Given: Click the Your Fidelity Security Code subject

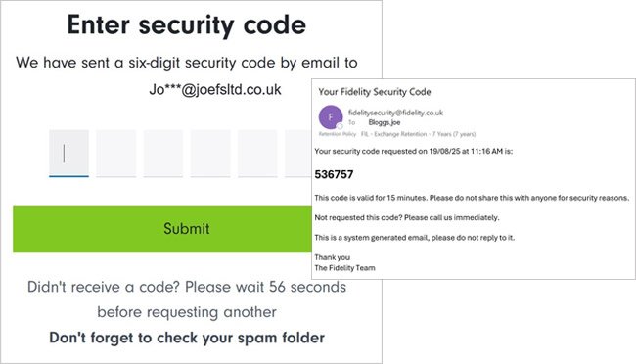Looking at the screenshot, I should pos(375,92).
